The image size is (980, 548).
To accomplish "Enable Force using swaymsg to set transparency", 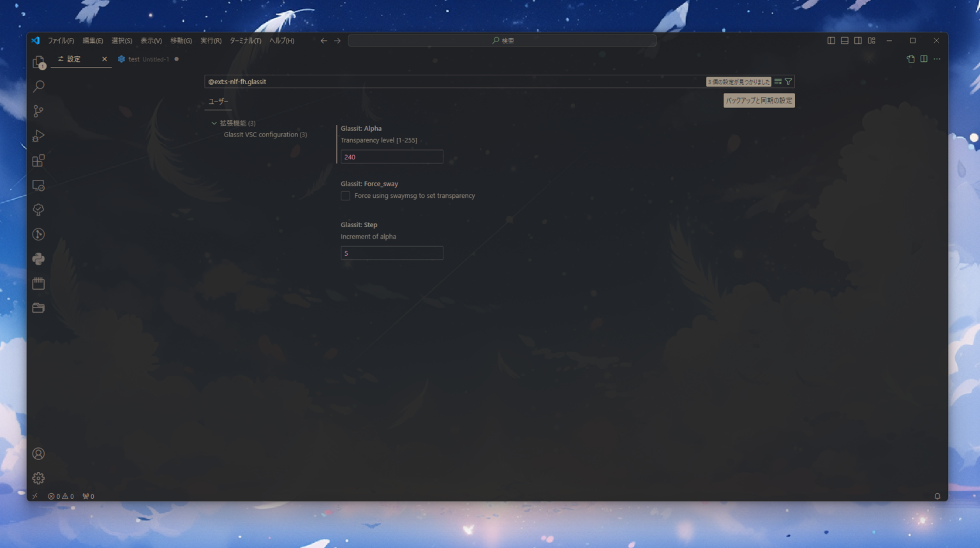I will 345,196.
